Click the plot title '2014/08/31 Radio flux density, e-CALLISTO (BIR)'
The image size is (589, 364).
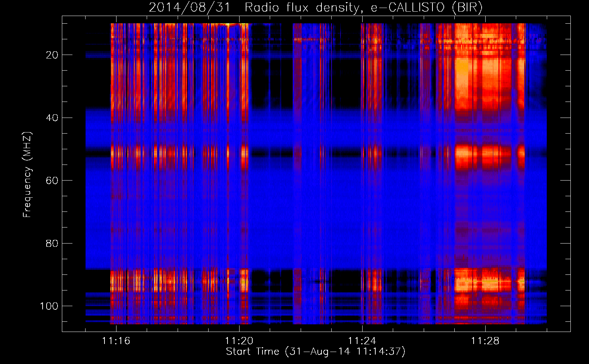[316, 8]
